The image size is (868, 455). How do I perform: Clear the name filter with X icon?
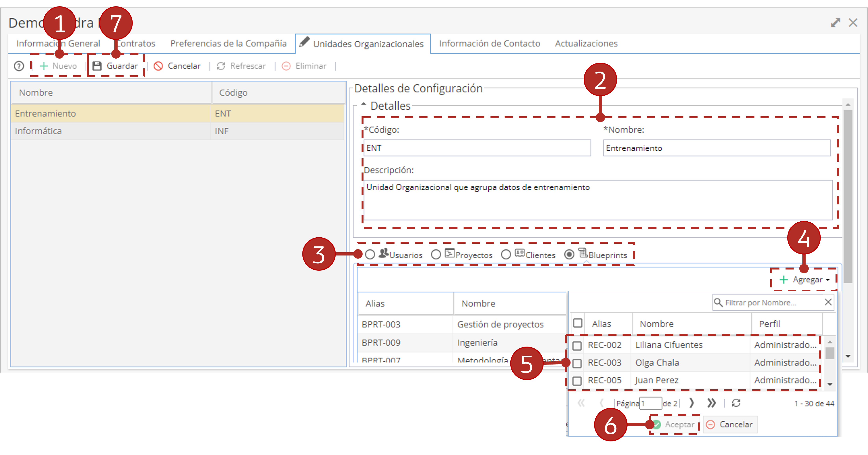point(828,302)
